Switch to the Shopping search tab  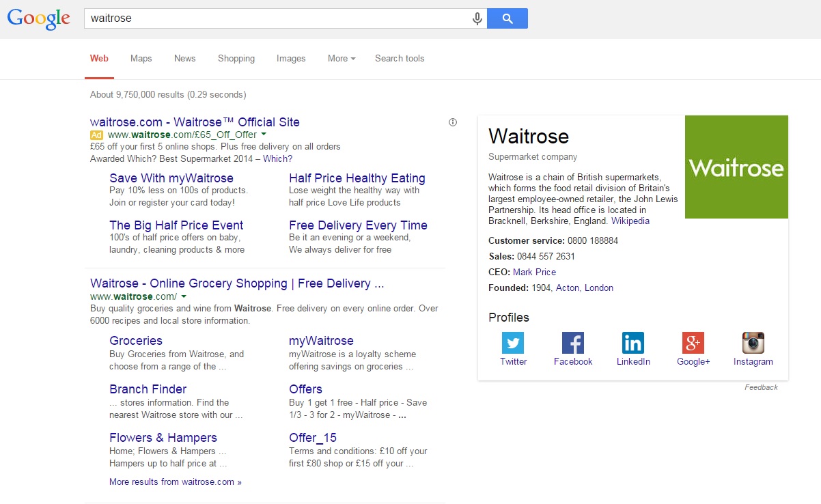point(236,59)
